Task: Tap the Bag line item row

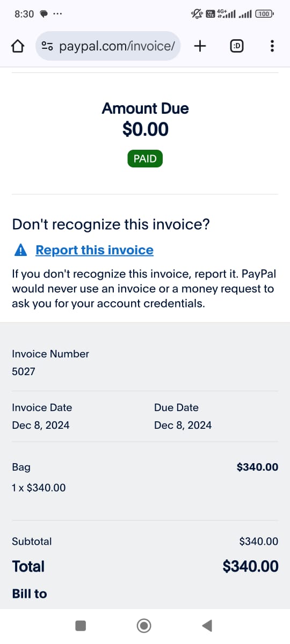Action: [145, 477]
